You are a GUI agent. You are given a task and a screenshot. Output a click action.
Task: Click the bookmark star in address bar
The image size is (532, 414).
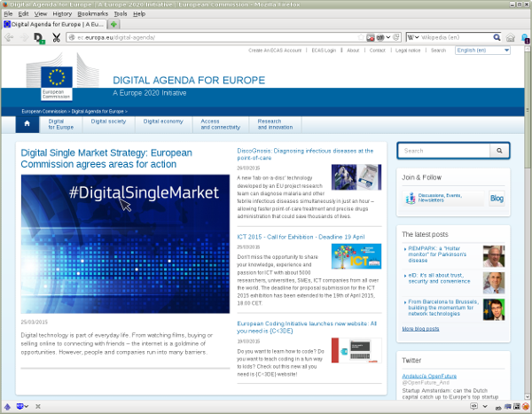361,37
